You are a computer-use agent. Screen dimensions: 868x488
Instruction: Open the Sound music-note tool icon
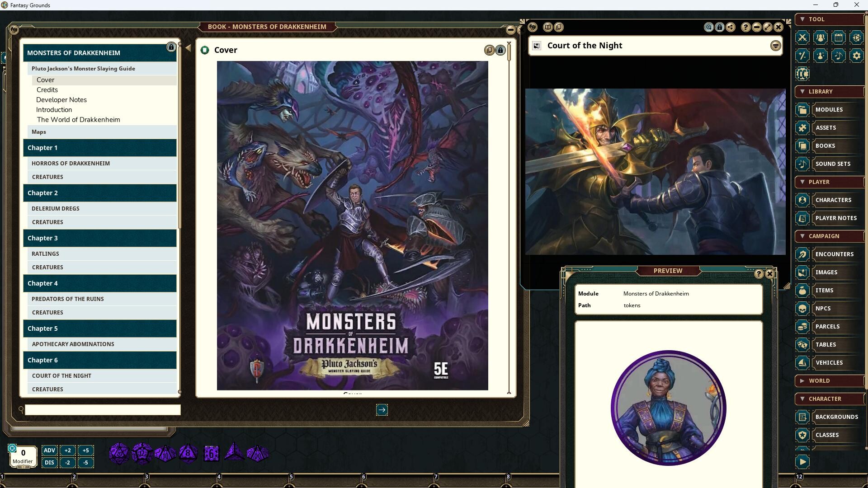point(839,56)
